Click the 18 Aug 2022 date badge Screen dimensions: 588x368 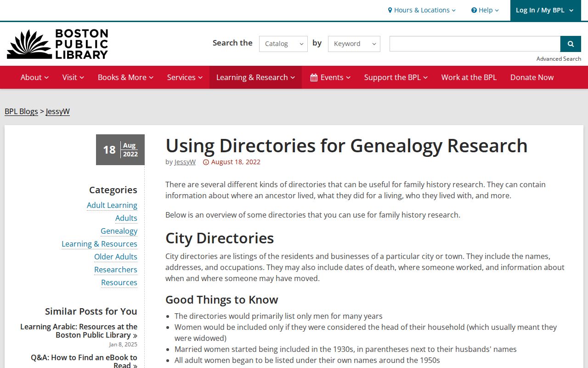click(120, 149)
